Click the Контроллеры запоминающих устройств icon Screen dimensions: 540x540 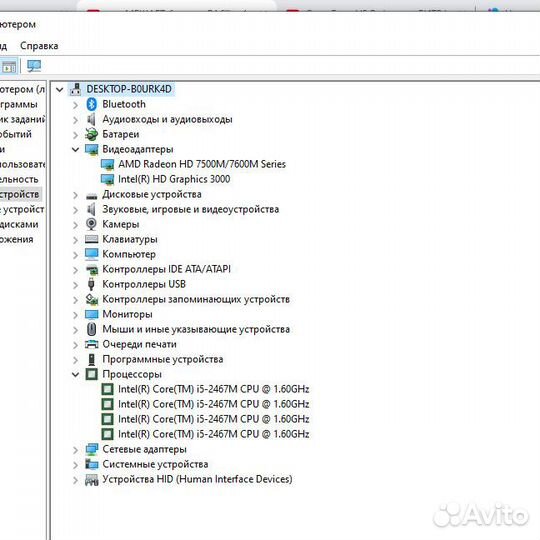91,299
